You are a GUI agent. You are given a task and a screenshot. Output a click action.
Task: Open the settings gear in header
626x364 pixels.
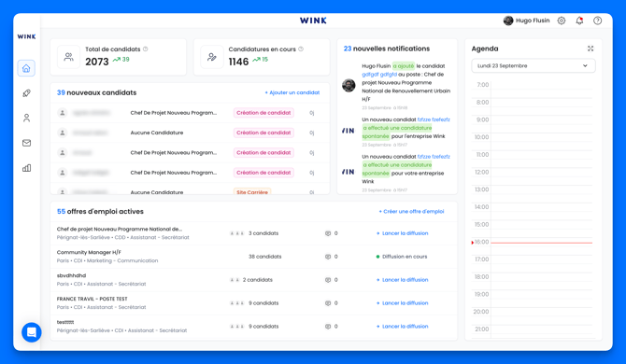point(562,21)
